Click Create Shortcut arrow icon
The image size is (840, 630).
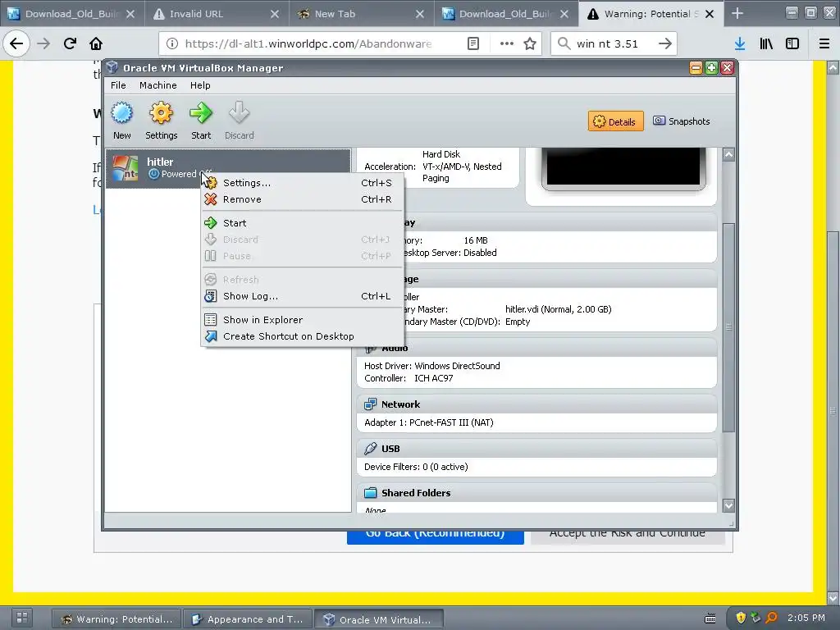point(211,336)
